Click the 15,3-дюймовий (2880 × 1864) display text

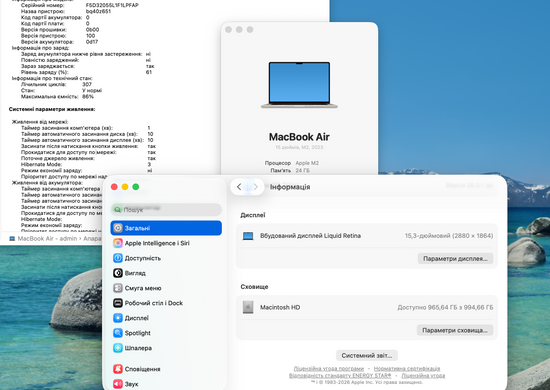(x=449, y=236)
